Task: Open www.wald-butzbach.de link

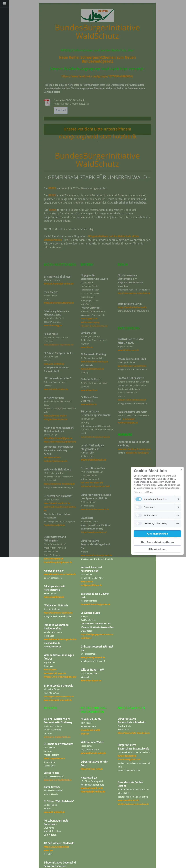Action: [x=54, y=812]
